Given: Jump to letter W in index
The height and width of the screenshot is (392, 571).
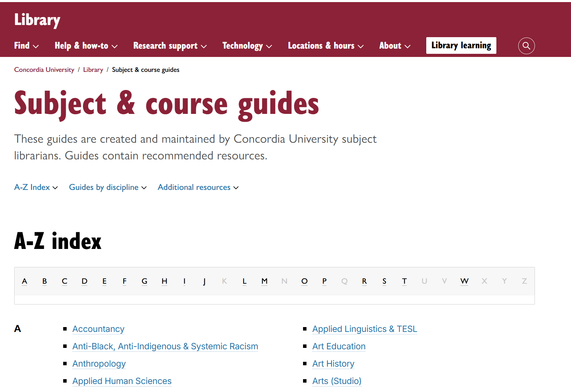Looking at the screenshot, I should pos(464,281).
